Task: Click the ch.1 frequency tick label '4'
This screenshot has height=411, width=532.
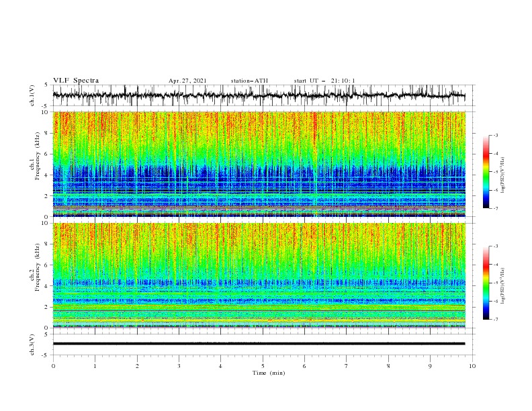Action: coord(47,175)
